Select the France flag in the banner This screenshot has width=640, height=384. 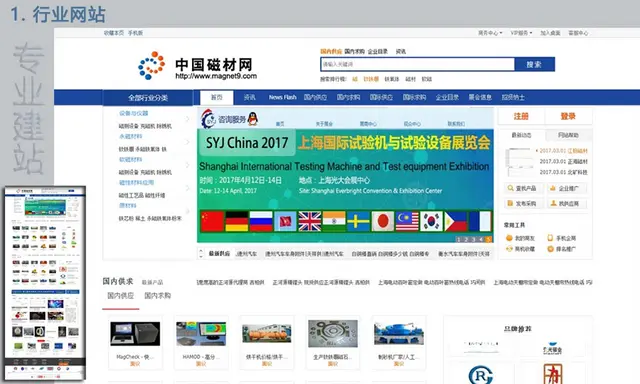coord(480,221)
